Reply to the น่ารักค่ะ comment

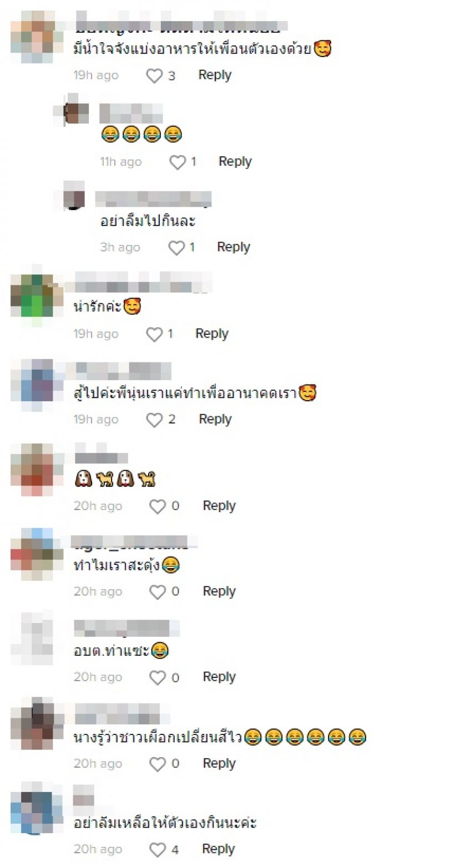(x=212, y=333)
